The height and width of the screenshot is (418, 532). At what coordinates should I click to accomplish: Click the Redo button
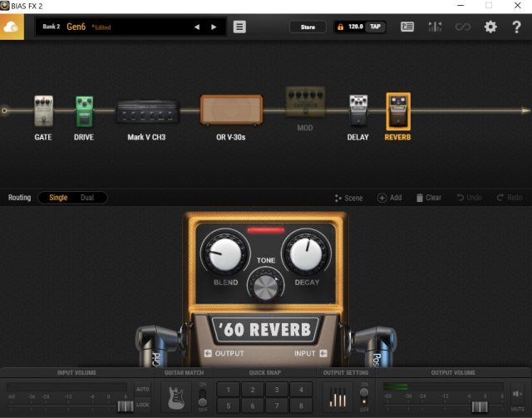(510, 198)
